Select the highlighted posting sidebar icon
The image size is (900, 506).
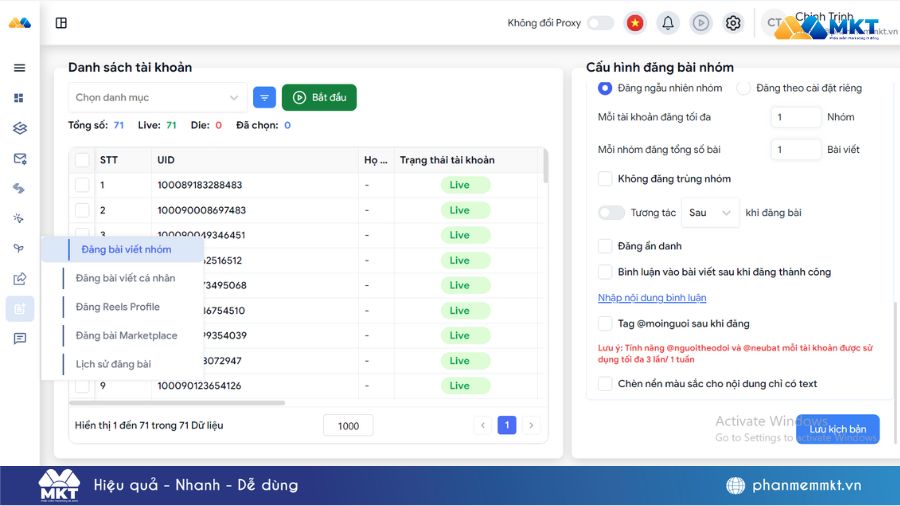20,309
